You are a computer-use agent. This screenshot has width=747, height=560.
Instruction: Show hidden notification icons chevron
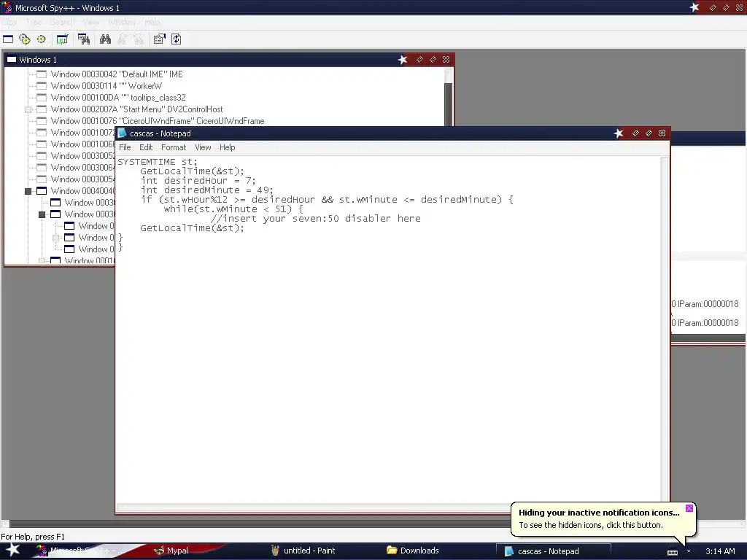[x=689, y=551]
